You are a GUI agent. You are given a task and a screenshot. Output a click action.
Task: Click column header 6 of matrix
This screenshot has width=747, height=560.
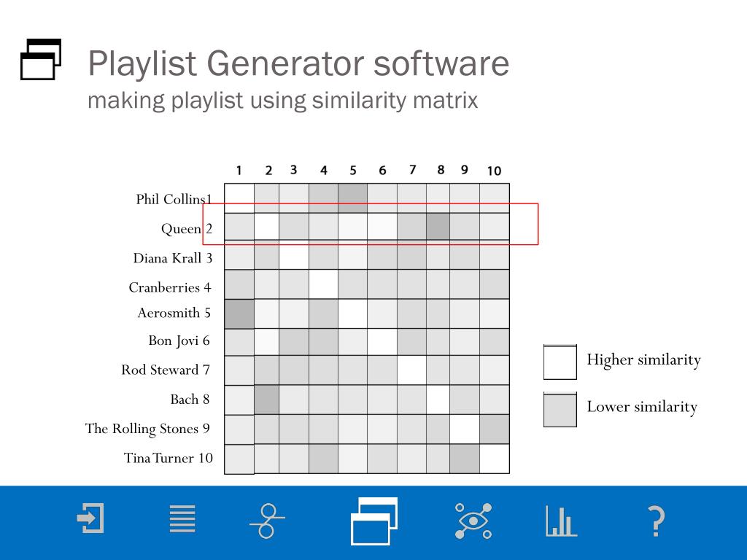[382, 171]
